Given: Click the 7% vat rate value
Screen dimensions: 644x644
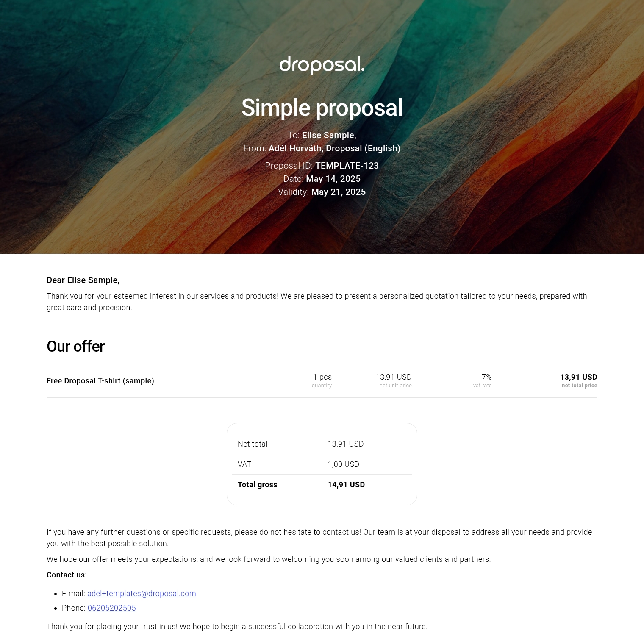Looking at the screenshot, I should [x=486, y=377].
